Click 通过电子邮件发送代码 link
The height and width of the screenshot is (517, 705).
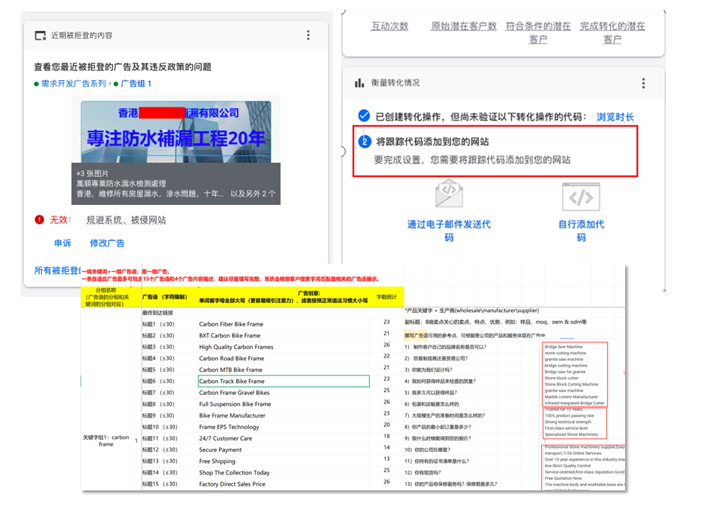click(x=449, y=230)
